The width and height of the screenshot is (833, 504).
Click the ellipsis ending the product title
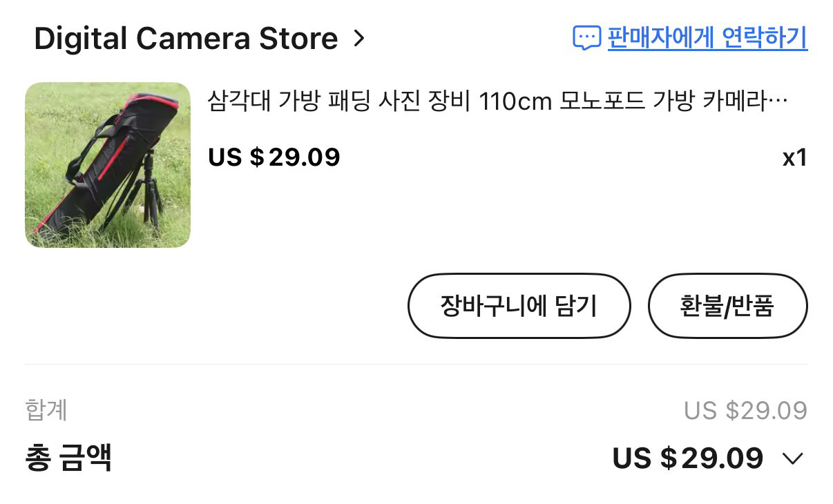[778, 103]
